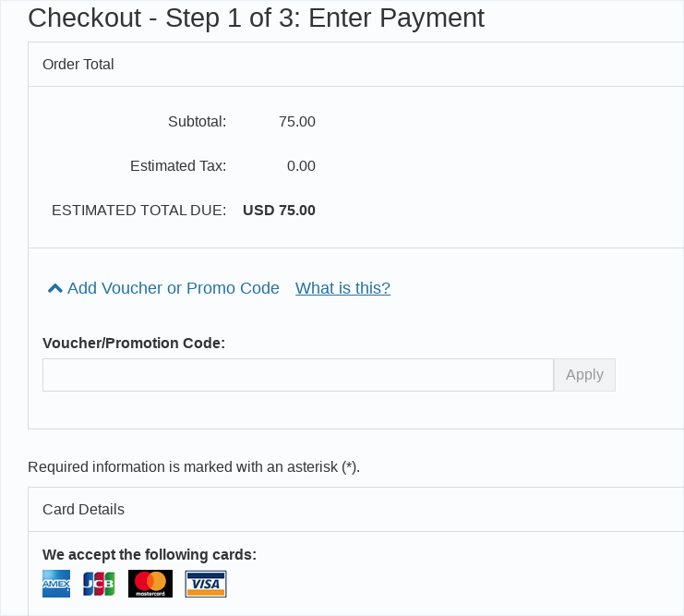684x616 pixels.
Task: Click the Add Voucher or Promo Code link
Action: [174, 288]
